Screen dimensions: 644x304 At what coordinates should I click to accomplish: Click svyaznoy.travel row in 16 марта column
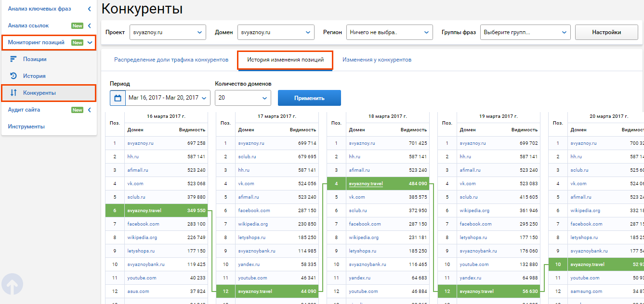pos(157,211)
